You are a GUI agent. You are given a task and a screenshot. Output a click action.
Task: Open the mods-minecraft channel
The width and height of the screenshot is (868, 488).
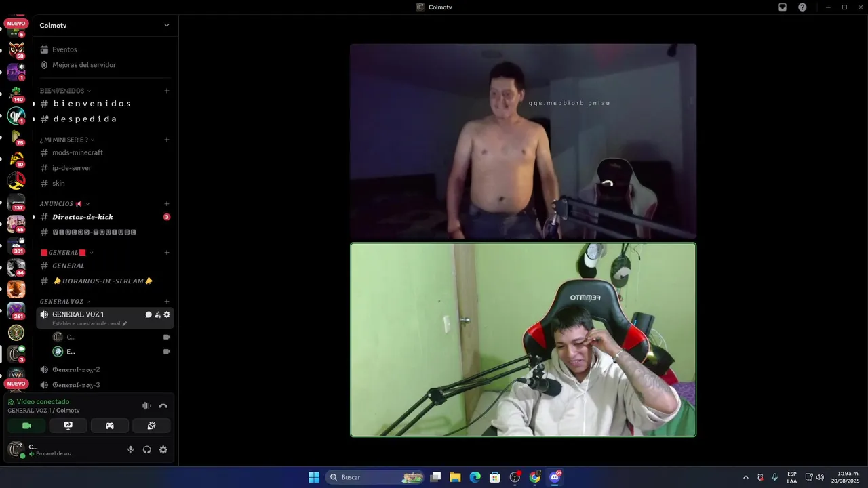pos(105,152)
